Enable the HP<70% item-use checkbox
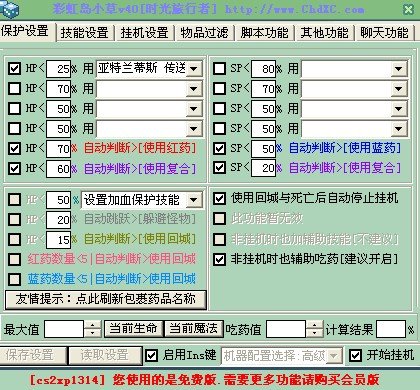Image resolution: width=420 pixels, height=390 pixels. pos(14,89)
